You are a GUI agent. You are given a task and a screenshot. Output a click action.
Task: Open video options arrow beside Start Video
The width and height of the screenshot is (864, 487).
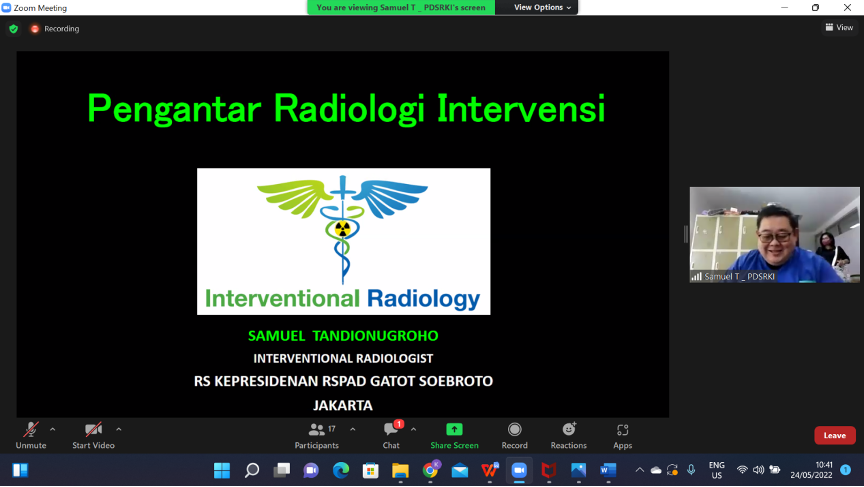click(118, 429)
